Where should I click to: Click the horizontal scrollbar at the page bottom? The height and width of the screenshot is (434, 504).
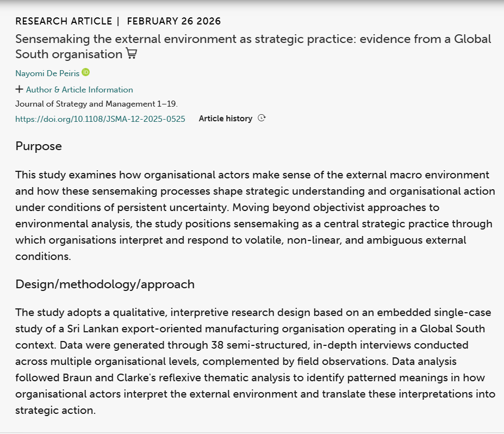pyautogui.click(x=252, y=431)
